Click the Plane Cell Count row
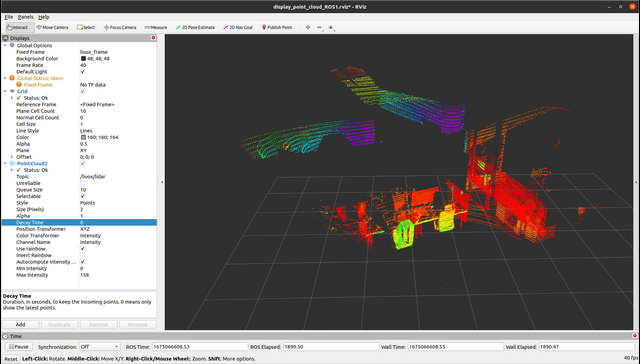The width and height of the screenshot is (640, 364). pyautogui.click(x=79, y=111)
